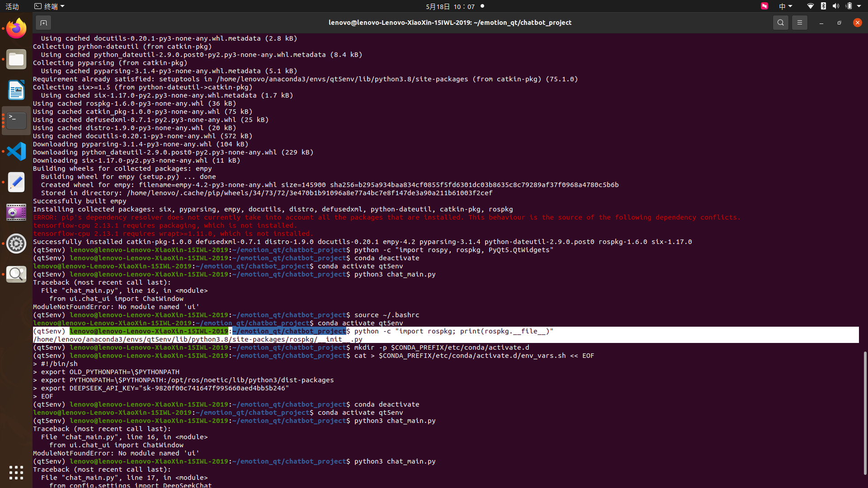
Task: Open the 中 input method dropdown
Action: (x=785, y=6)
